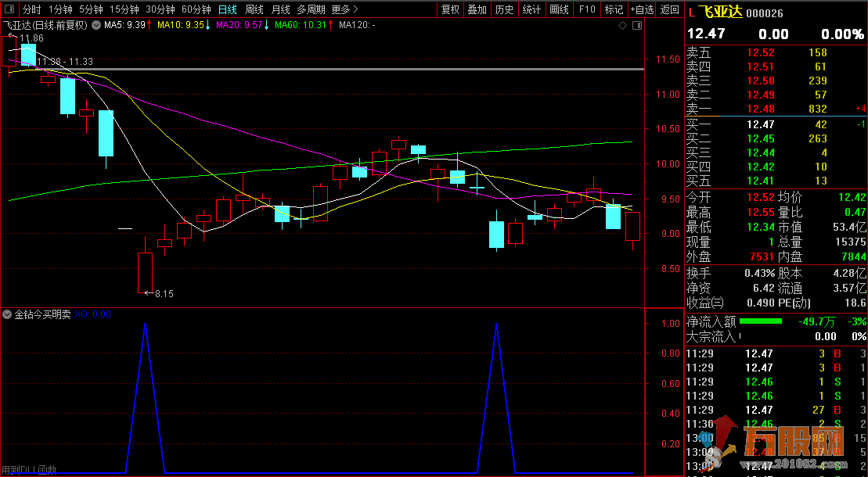Expand the 更多 periods menu
868x477 pixels.
point(345,9)
